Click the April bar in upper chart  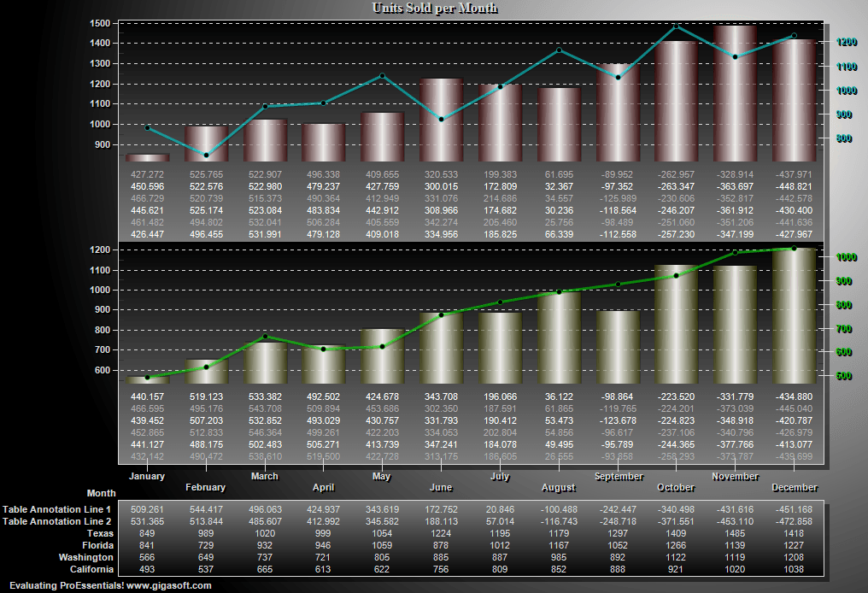pos(323,143)
